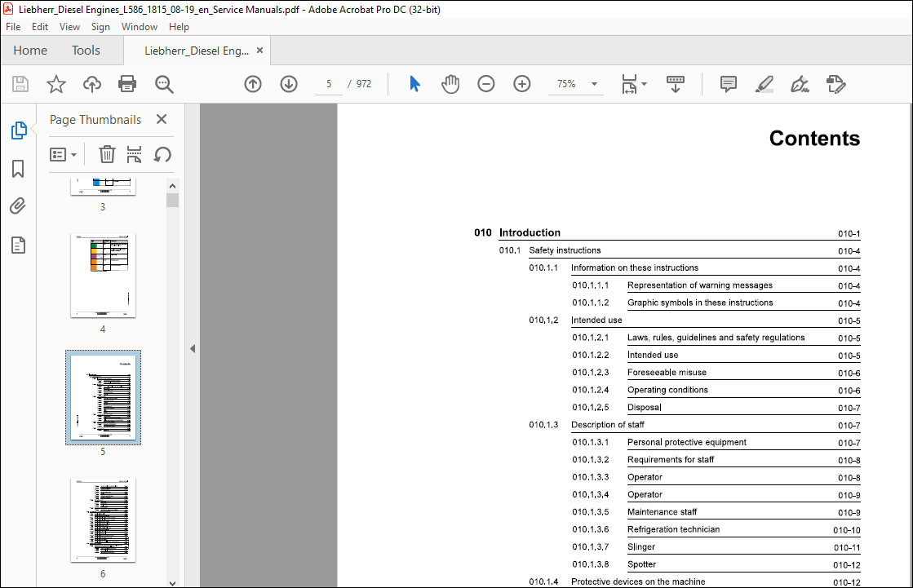Screen dimensions: 913x588
Task: Add the file to starred favorites
Action: [56, 85]
